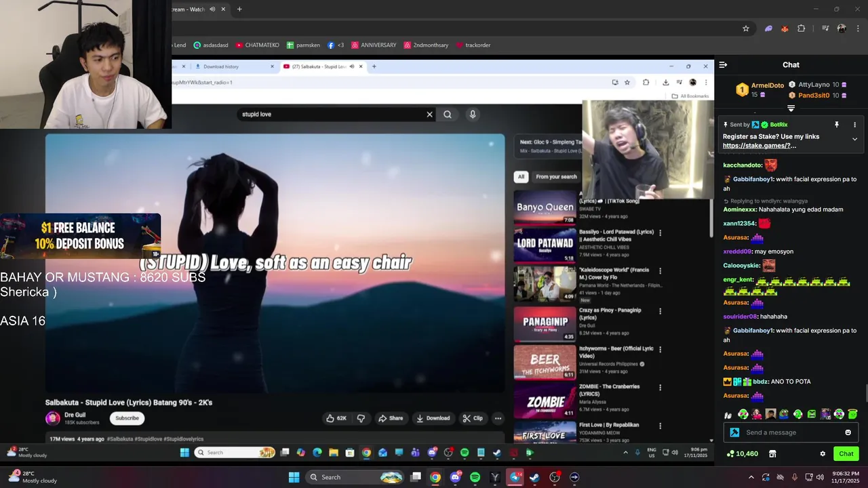This screenshot has width=868, height=488.
Task: Unpin the BotRix pinned message
Action: [837, 125]
